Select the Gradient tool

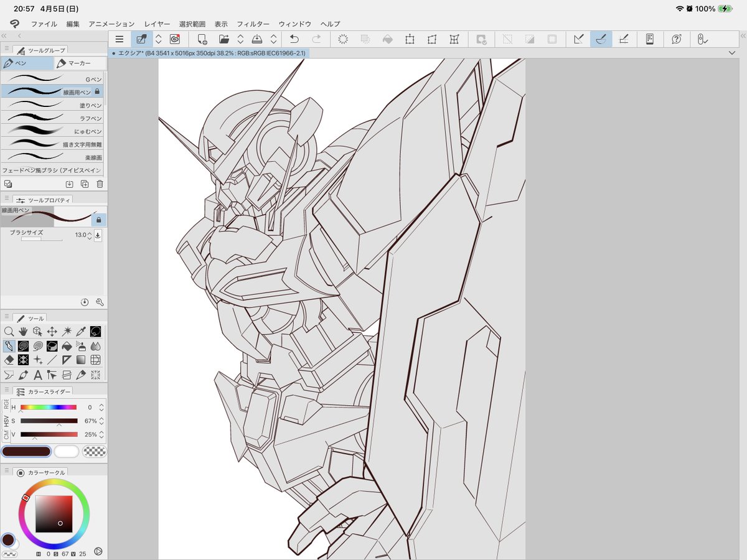(81, 360)
